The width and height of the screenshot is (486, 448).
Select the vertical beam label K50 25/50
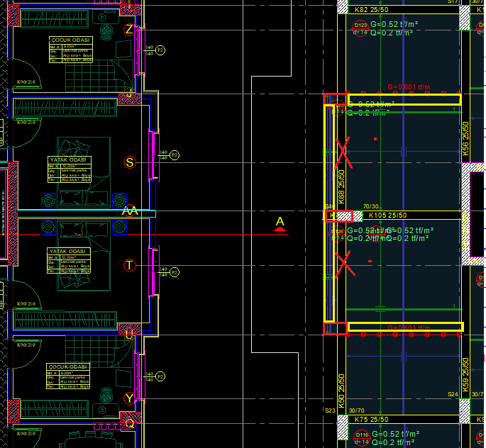(341, 391)
